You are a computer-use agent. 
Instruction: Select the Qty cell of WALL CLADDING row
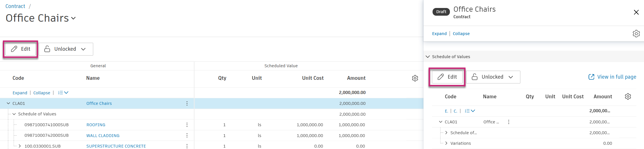[225, 136]
